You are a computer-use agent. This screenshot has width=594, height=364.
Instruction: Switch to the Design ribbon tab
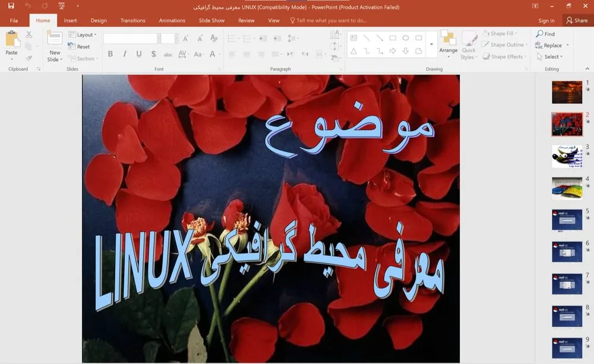[99, 20]
